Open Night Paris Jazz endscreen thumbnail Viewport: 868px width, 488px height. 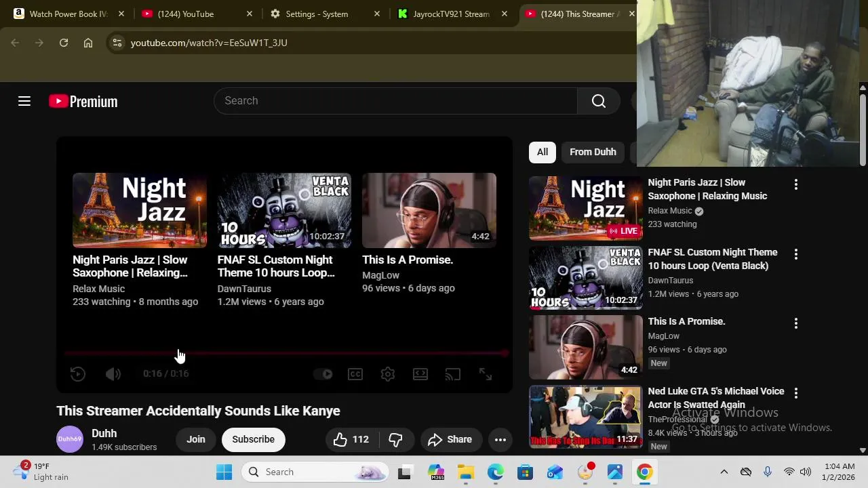click(x=140, y=210)
